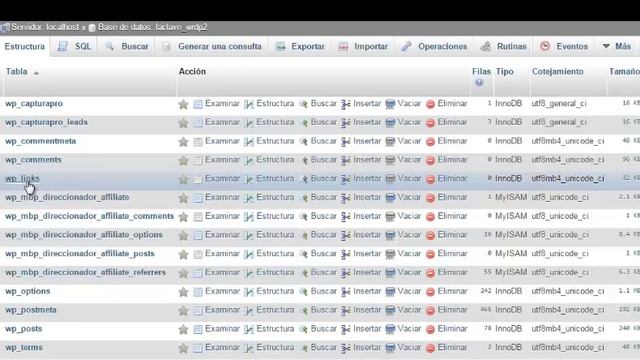Click Examinar icon for wp_posts row

[x=198, y=329]
